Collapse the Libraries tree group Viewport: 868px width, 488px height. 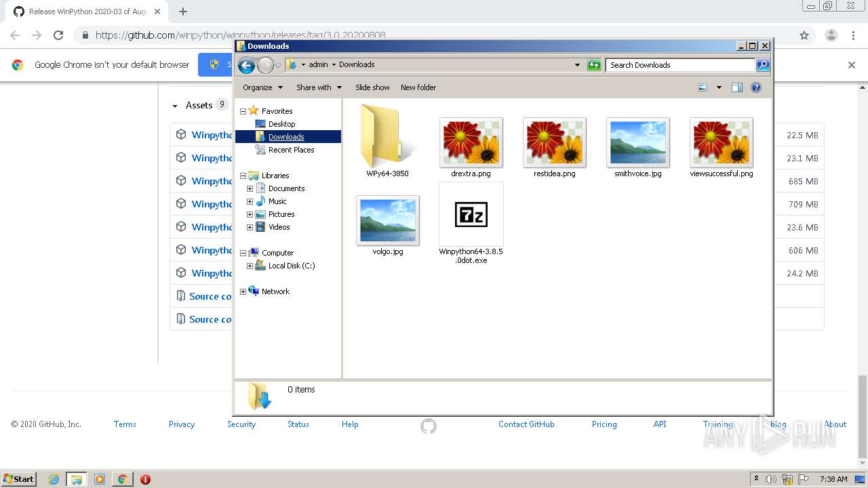click(x=243, y=176)
